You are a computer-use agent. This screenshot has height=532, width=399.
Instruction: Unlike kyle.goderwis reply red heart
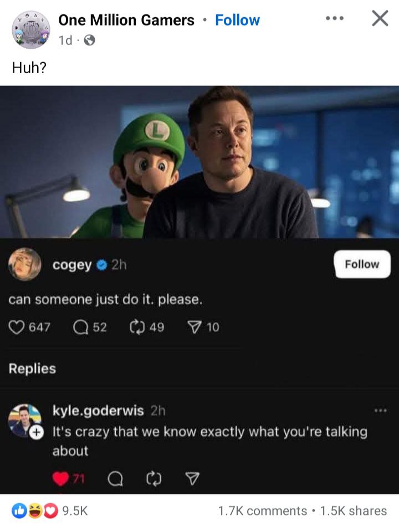60,478
